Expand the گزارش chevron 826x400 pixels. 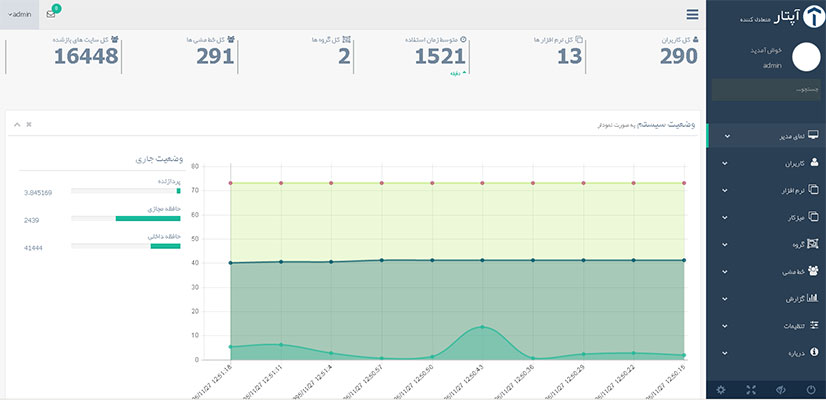click(x=725, y=299)
